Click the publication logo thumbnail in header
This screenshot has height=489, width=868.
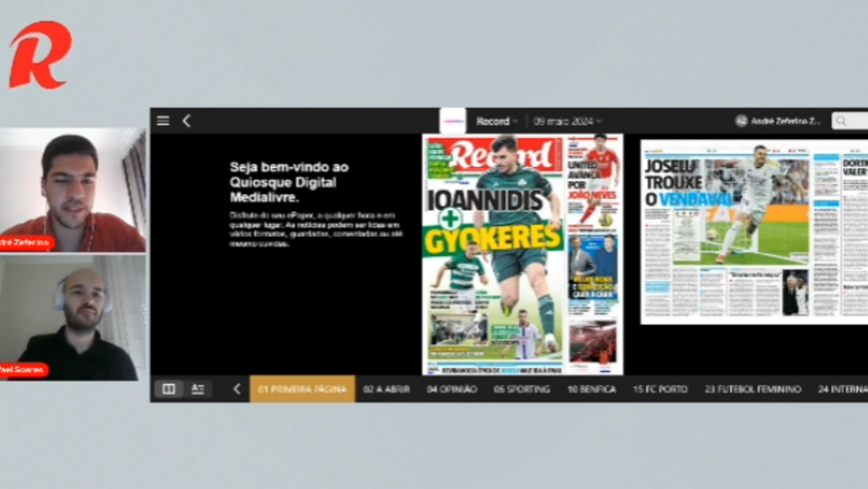[x=452, y=121]
